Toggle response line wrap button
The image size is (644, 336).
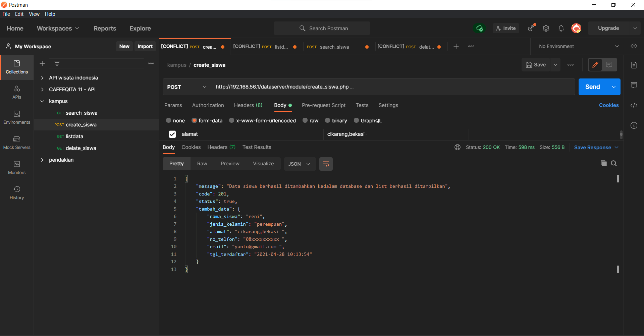326,164
